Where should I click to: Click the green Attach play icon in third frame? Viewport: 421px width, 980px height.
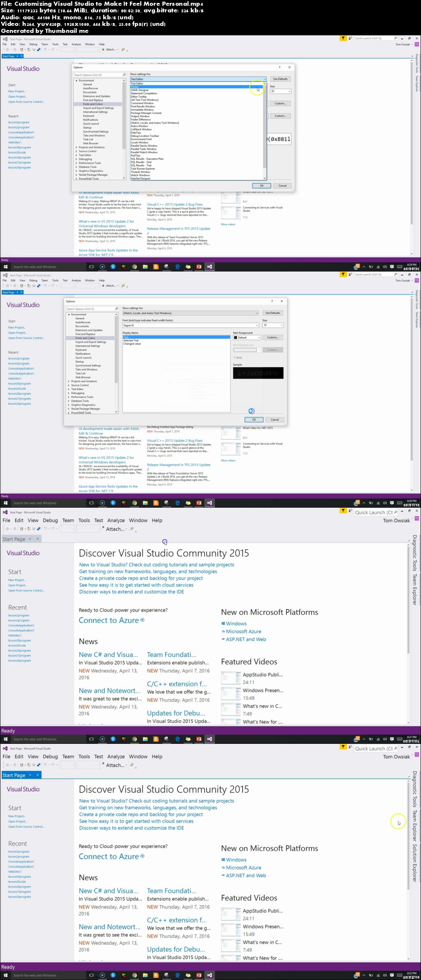103,528
